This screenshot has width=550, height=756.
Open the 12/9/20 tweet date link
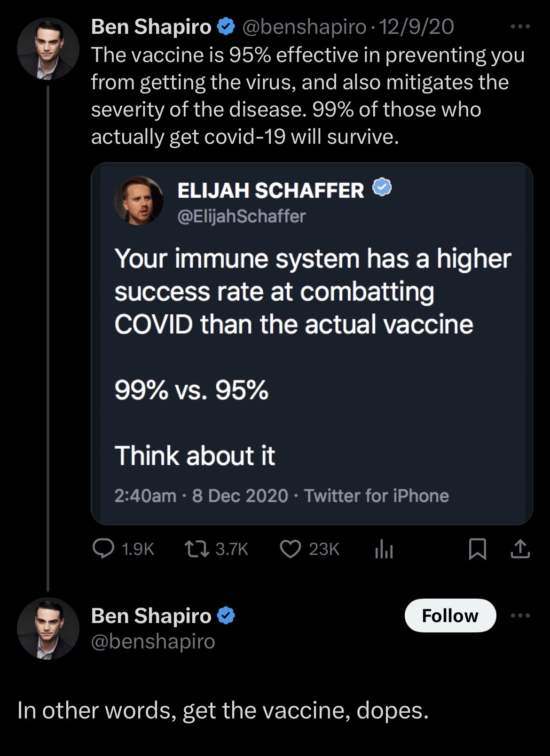click(x=416, y=27)
